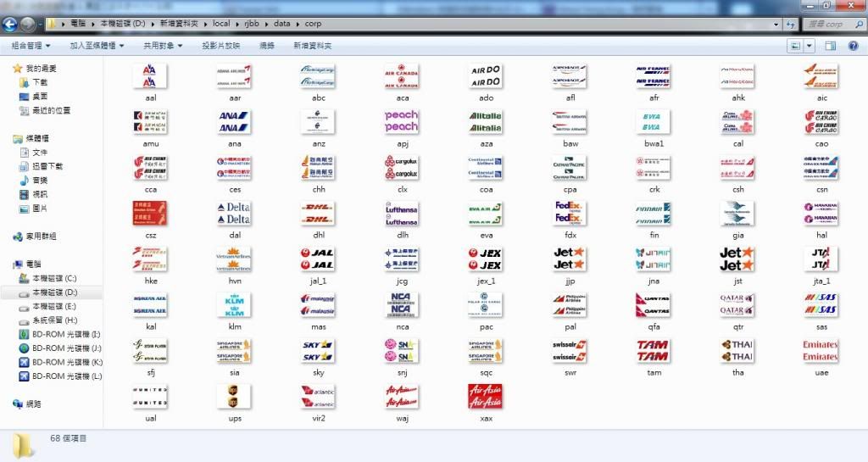Select the JEX 'jex_1' logo file

point(486,259)
